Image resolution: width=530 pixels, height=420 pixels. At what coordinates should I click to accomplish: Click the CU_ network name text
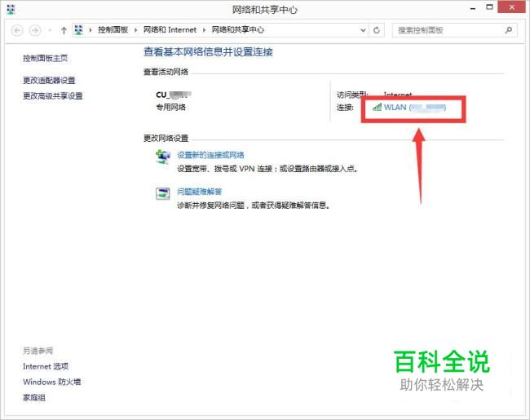174,95
